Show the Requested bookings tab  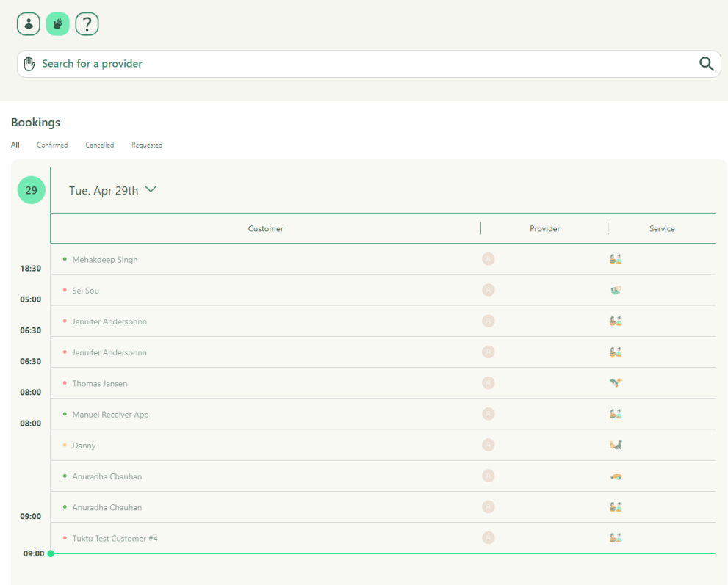click(x=147, y=145)
